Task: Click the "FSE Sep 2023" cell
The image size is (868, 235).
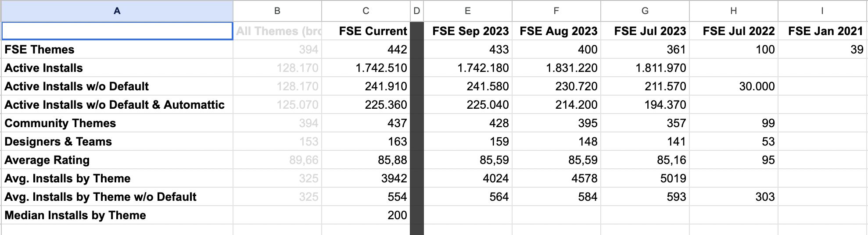Action: point(468,31)
